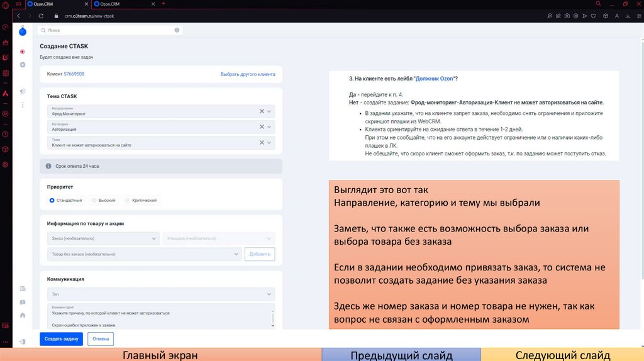Open the Товар без заказа dropdown
The height and width of the screenshot is (361, 644).
(144, 254)
